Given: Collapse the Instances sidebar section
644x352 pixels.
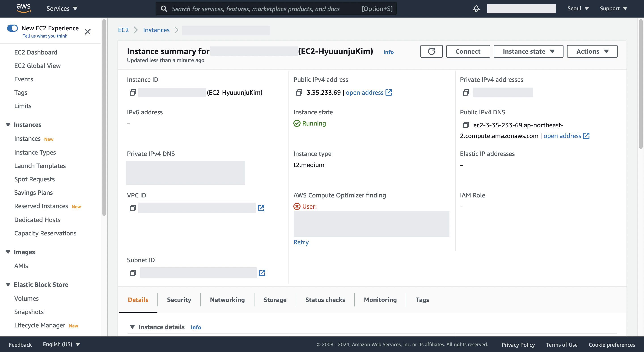Looking at the screenshot, I should [x=8, y=125].
